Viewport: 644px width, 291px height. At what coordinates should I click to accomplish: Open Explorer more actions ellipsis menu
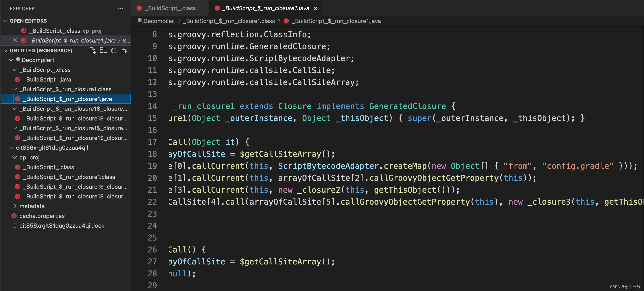pos(120,8)
